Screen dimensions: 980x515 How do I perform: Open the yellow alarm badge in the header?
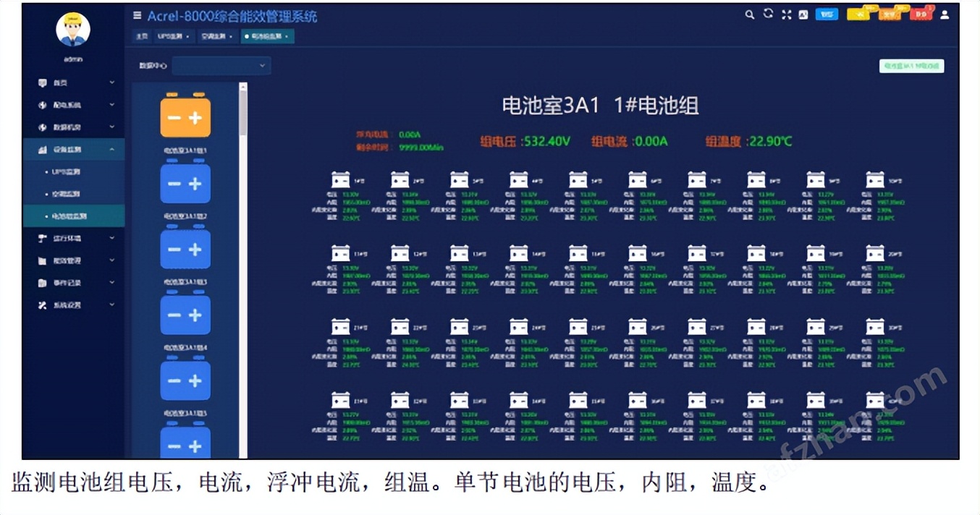point(858,14)
